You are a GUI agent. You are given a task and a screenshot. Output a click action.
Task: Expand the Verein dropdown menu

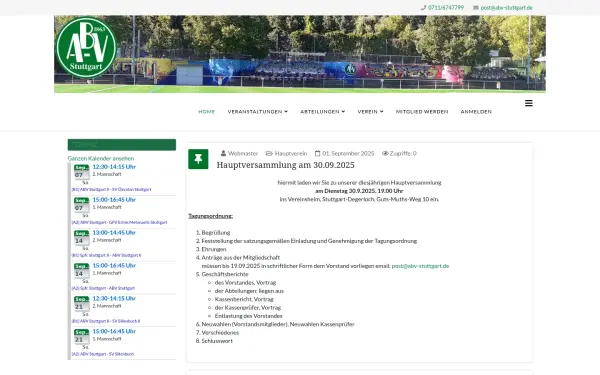[370, 112]
